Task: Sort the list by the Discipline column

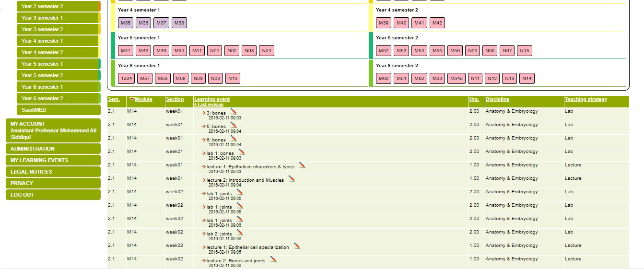Action: click(497, 99)
